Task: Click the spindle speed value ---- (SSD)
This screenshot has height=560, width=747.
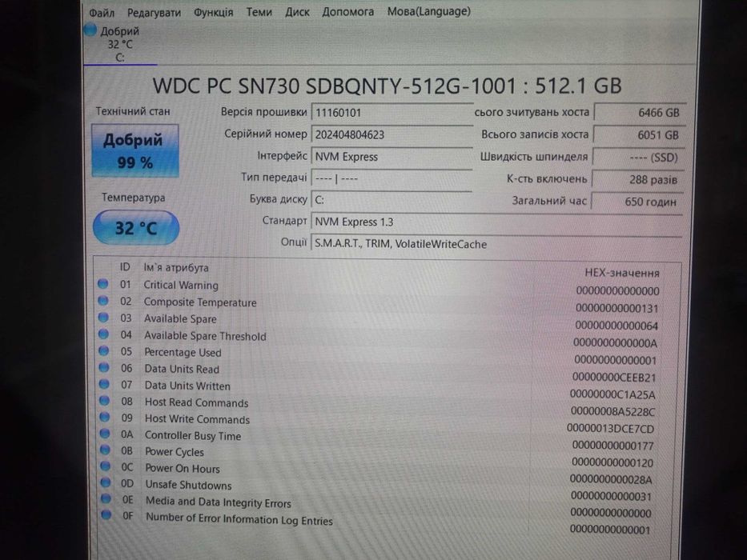Action: 639,157
